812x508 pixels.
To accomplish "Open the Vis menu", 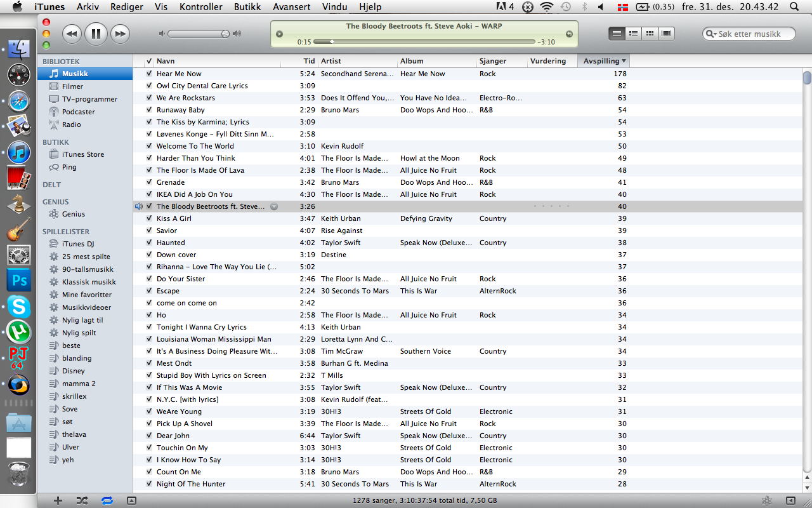I will pos(161,7).
